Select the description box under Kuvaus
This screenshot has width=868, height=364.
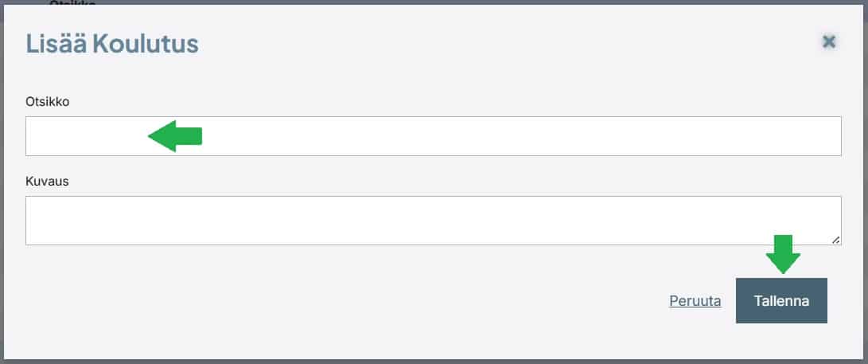tap(433, 220)
